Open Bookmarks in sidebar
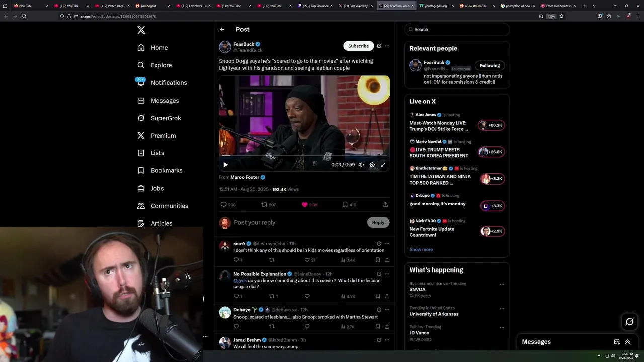The width and height of the screenshot is (644, 362). pyautogui.click(x=159, y=171)
